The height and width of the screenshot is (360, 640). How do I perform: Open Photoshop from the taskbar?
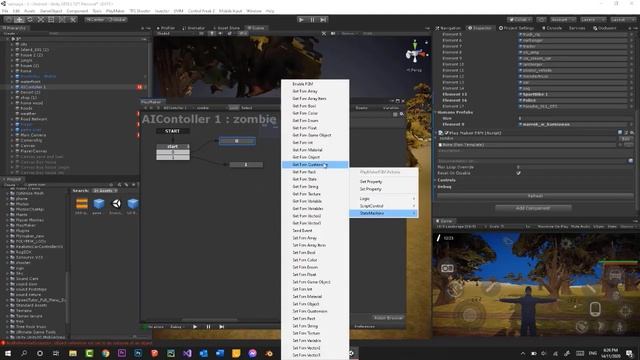[138, 353]
